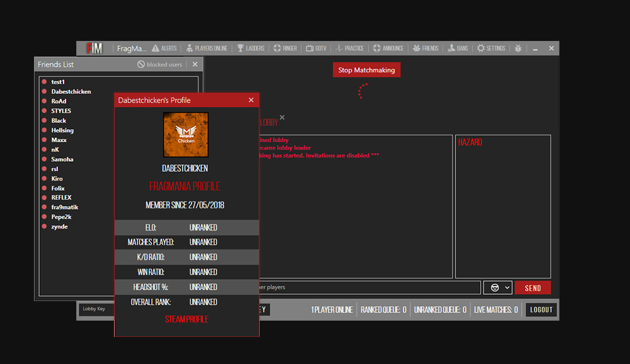Open the FRIENDS menu
This screenshot has width=630, height=364.
(x=425, y=48)
